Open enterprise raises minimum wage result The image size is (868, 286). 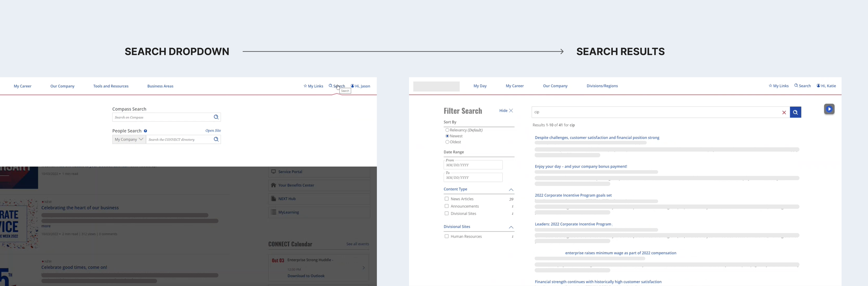click(x=620, y=253)
